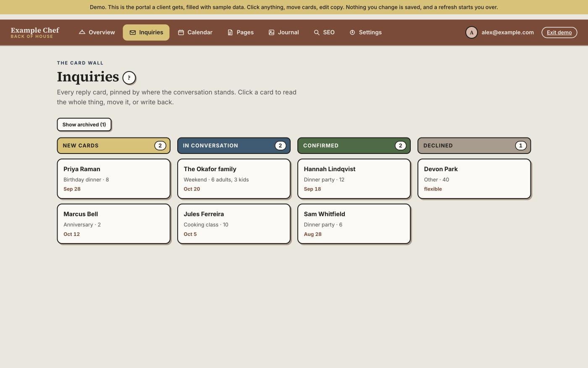Open the Marcus Bell card
This screenshot has height=368, width=588.
point(113,224)
